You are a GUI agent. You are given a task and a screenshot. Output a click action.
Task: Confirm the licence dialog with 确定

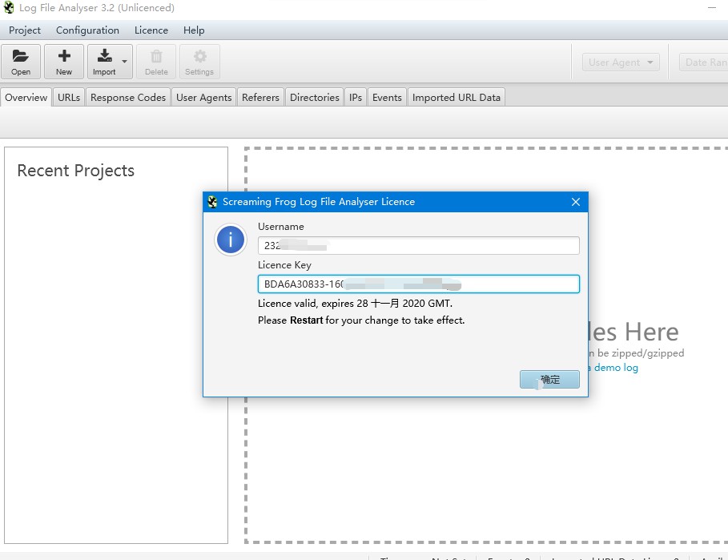pos(549,380)
